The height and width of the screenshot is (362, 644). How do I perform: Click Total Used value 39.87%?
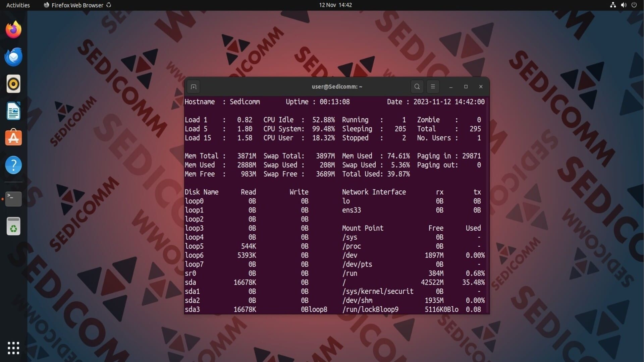coord(398,174)
